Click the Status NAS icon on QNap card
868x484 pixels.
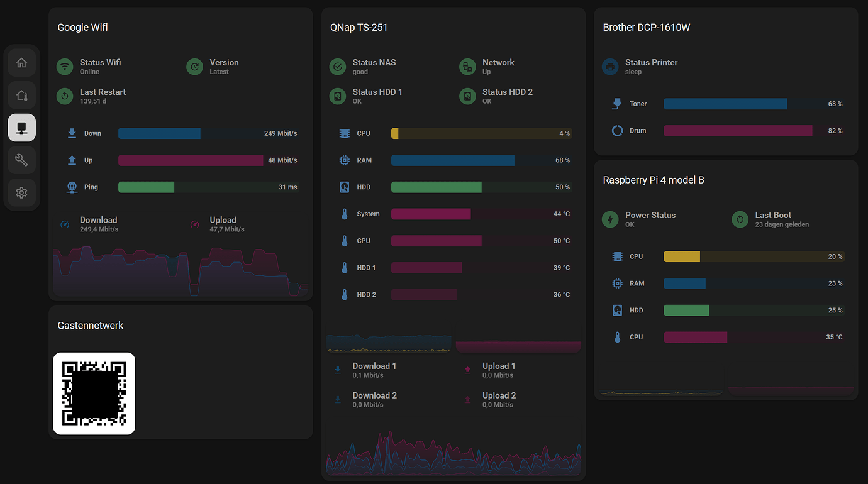click(337, 66)
